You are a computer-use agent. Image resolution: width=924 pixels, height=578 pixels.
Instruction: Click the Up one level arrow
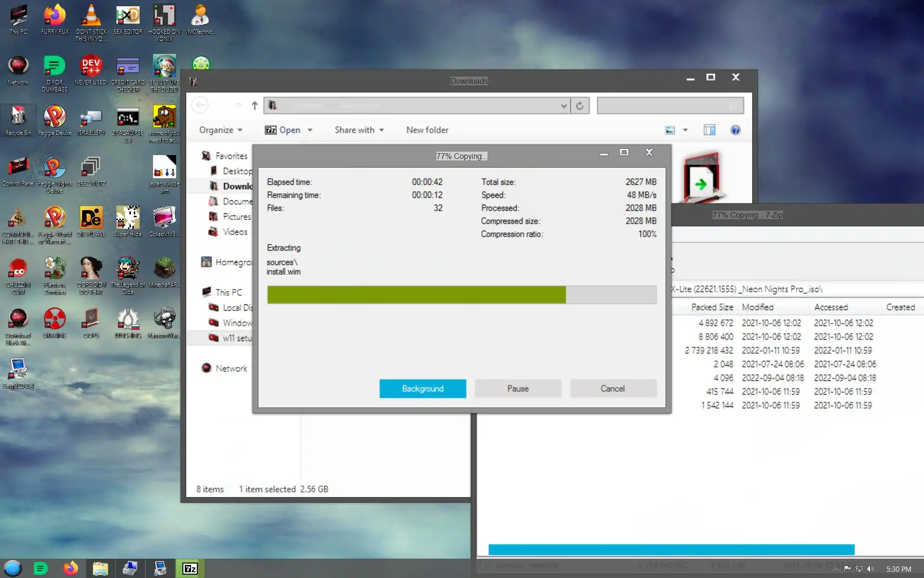pos(255,105)
